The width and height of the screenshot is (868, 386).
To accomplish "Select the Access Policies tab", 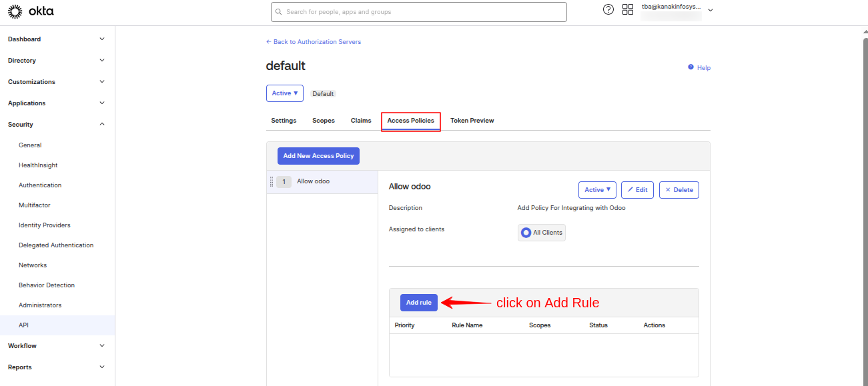I will coord(411,121).
